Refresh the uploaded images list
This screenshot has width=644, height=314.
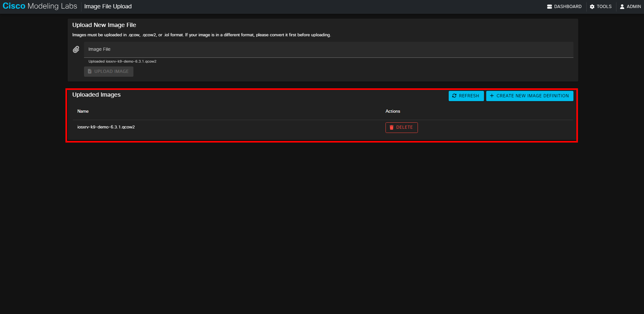[466, 96]
